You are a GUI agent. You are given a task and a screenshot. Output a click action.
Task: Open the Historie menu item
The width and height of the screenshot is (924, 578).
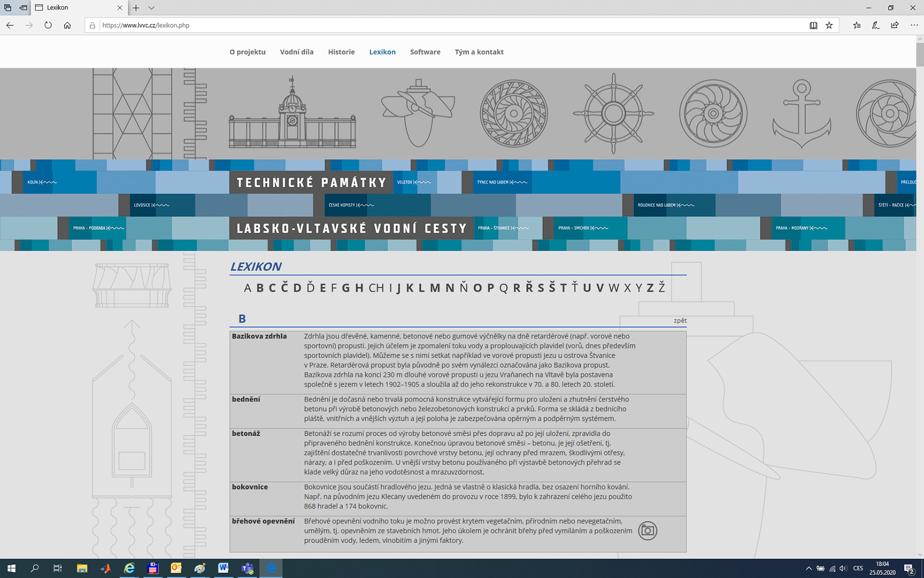(x=341, y=52)
